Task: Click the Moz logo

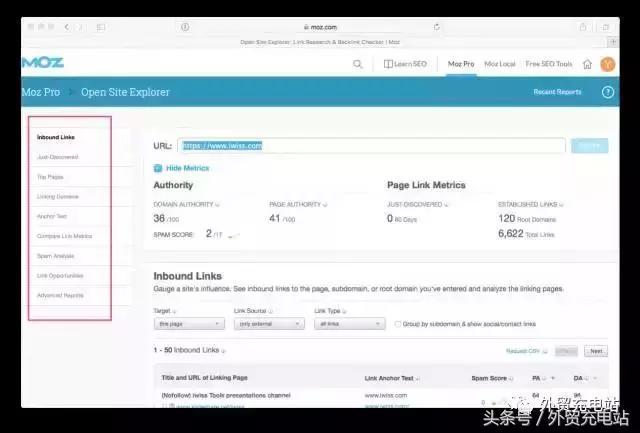Action: coord(43,62)
